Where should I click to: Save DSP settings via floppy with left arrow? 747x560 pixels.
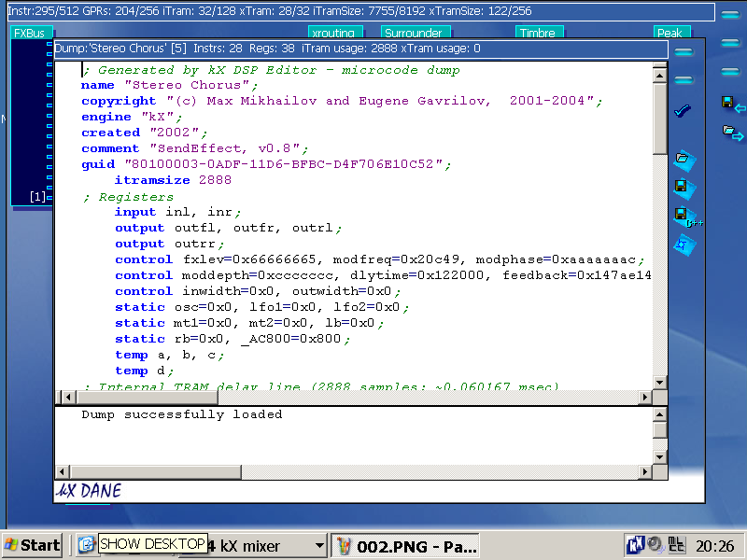click(733, 104)
